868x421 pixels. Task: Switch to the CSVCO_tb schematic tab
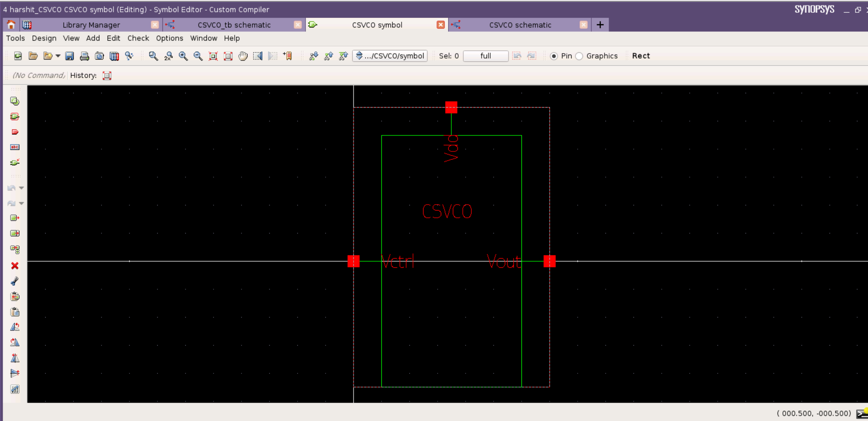pos(234,25)
